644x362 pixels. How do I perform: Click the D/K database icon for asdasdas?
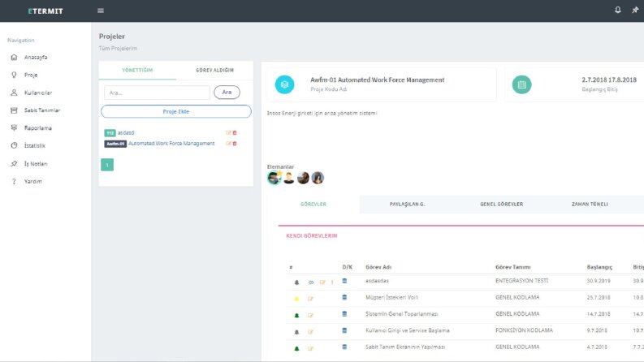344,281
